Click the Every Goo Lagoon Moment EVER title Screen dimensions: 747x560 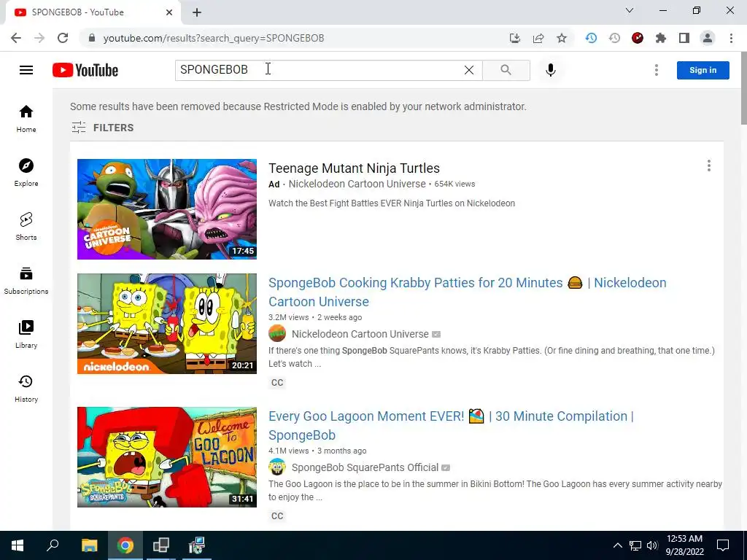coord(451,425)
